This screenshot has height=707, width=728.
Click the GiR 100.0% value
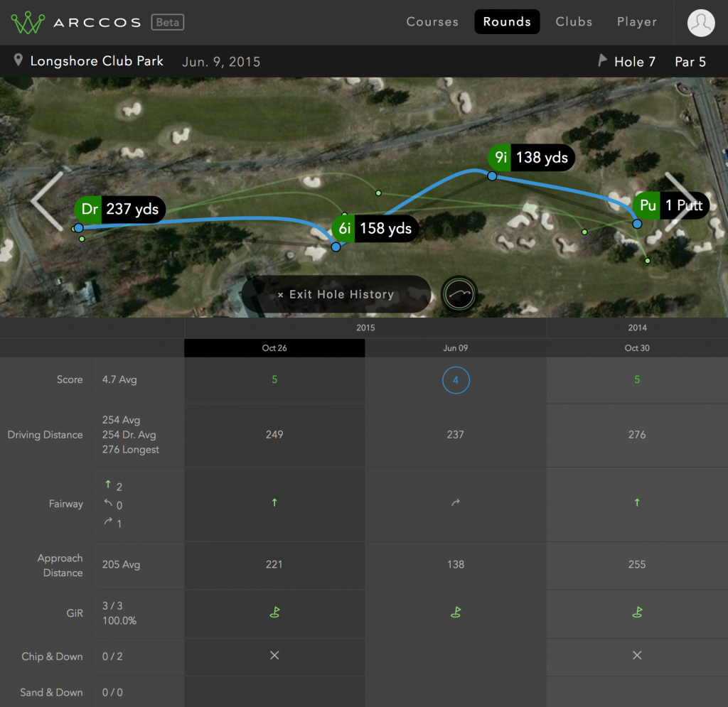pyautogui.click(x=119, y=621)
